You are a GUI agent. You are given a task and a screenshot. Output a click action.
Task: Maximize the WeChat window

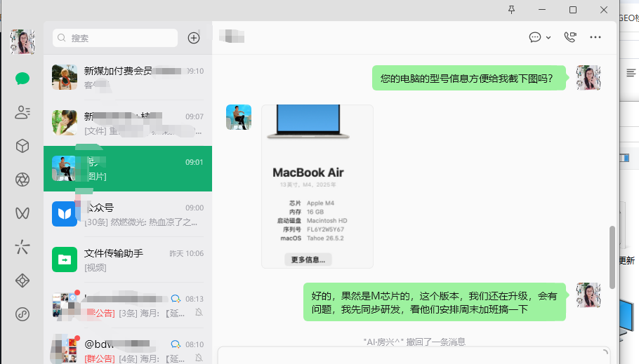[573, 9]
